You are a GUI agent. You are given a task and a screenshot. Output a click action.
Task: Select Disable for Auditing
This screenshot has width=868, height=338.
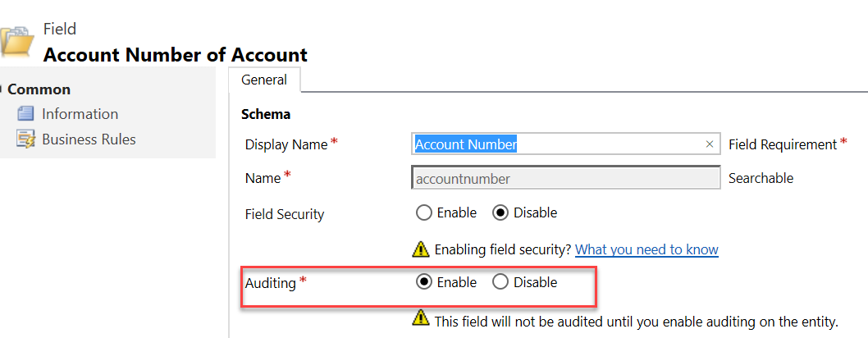(x=500, y=282)
